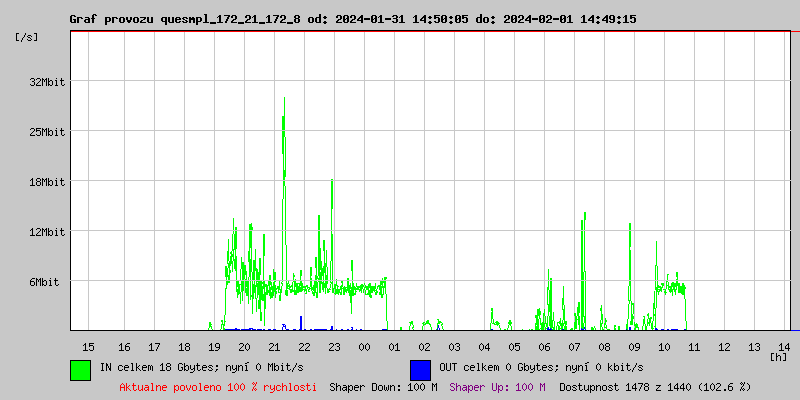The width and height of the screenshot is (800, 400).
Task: Click the blue OUT legend swatch
Action: click(420, 369)
